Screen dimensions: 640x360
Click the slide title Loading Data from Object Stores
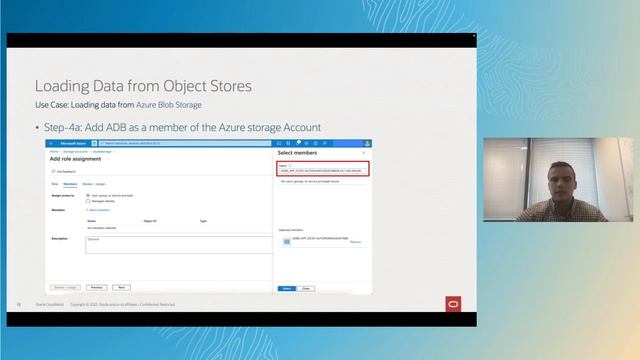pos(143,86)
